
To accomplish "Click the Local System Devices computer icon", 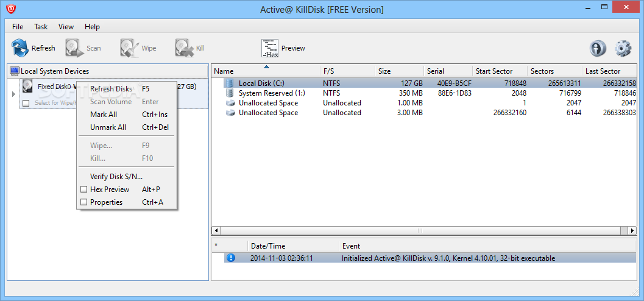I will coord(15,71).
